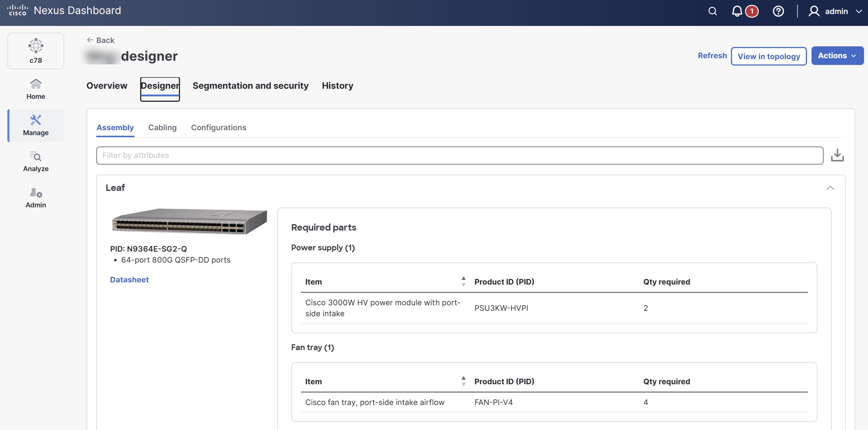
Task: Click the Cisco logo
Action: point(17,10)
